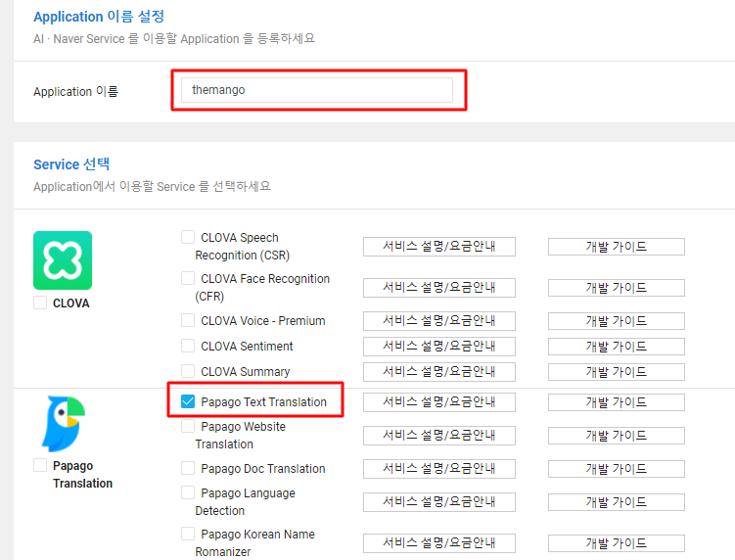Open 서비스 설명/요금안내 for Papago Korean Name Romanizer
This screenshot has width=735, height=560.
tap(439, 543)
